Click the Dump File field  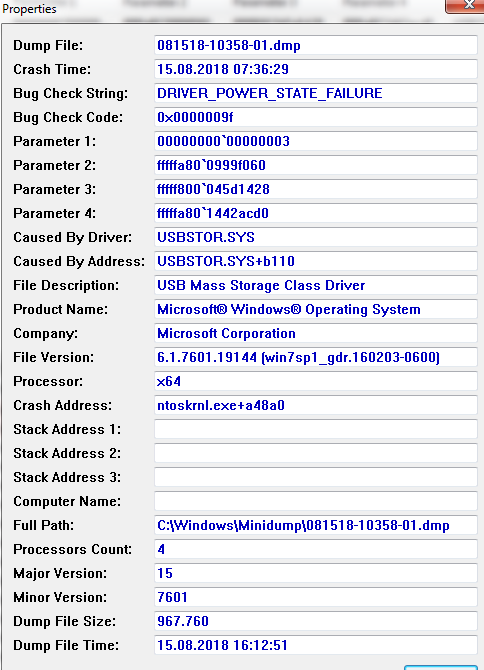pos(316,45)
